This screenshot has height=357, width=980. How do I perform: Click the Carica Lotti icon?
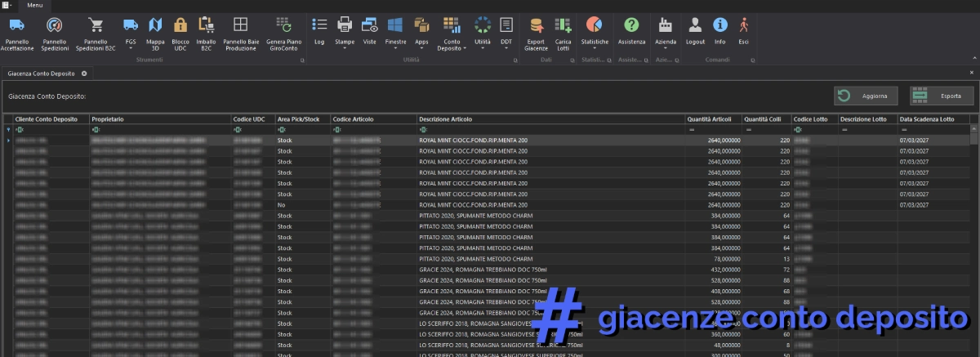point(563,25)
